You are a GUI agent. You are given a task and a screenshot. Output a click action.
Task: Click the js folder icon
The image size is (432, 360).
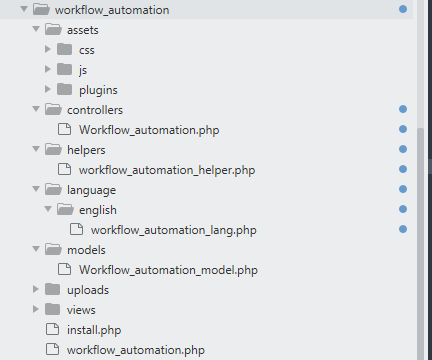pyautogui.click(x=64, y=69)
